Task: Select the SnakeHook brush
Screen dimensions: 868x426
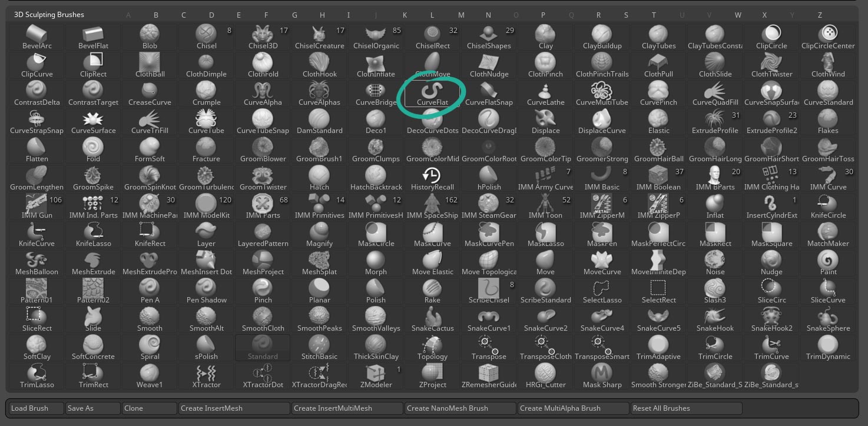Action: (715, 319)
